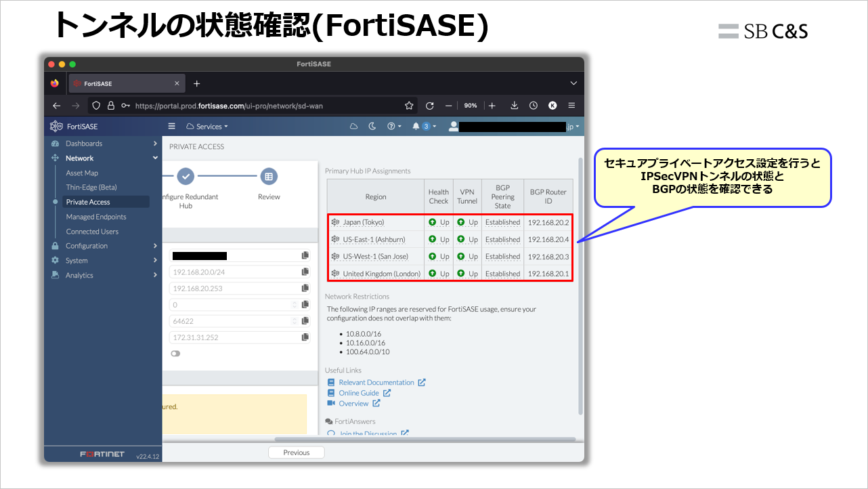Reload the page with the refresh icon
The height and width of the screenshot is (489, 868).
pos(429,106)
